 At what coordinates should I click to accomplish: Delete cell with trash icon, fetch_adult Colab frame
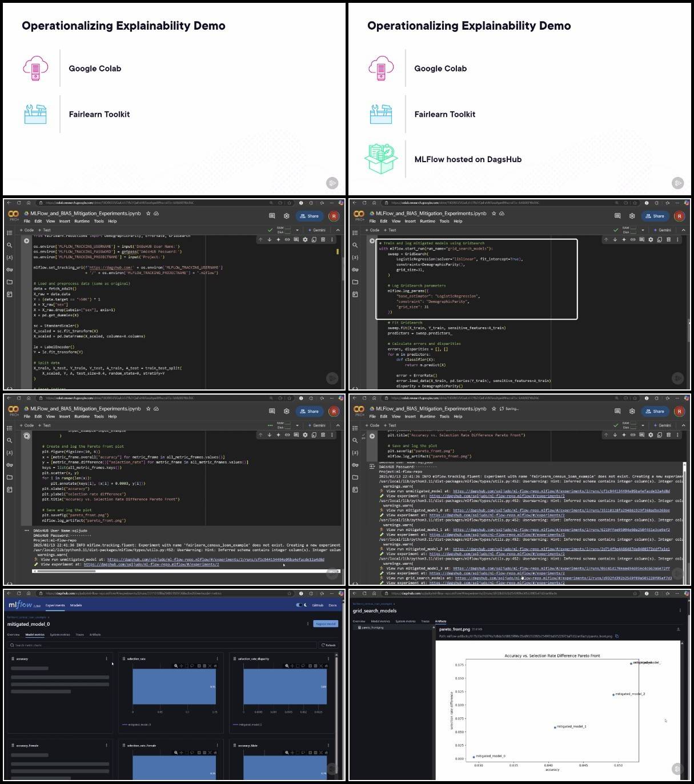pos(323,240)
